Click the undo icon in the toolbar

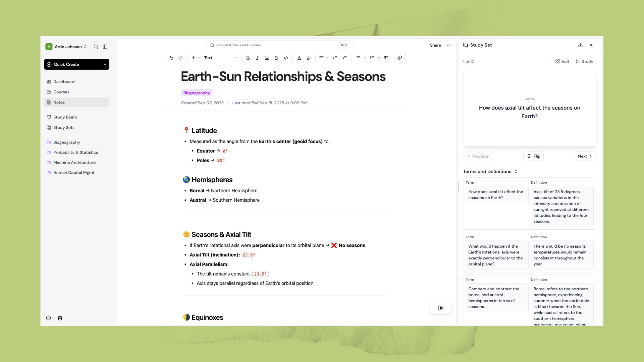(171, 58)
